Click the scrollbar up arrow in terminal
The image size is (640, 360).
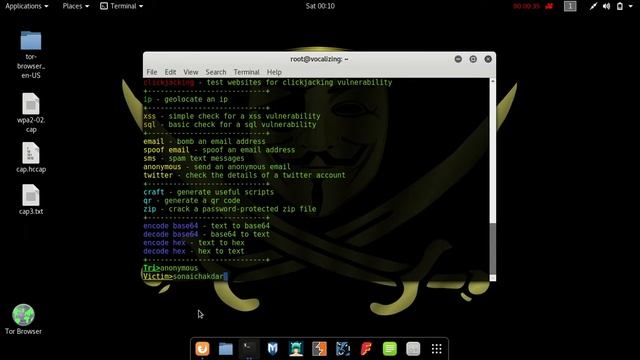[493, 81]
